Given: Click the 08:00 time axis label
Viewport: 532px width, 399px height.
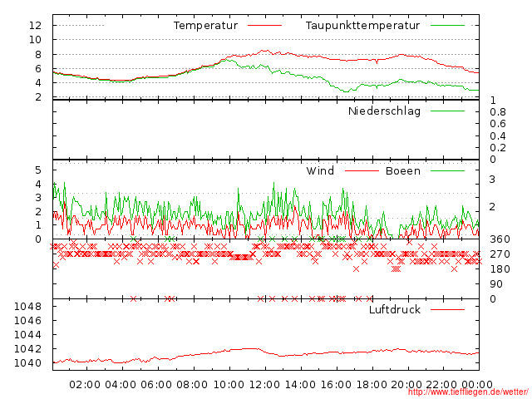Looking at the screenshot, I should [192, 385].
